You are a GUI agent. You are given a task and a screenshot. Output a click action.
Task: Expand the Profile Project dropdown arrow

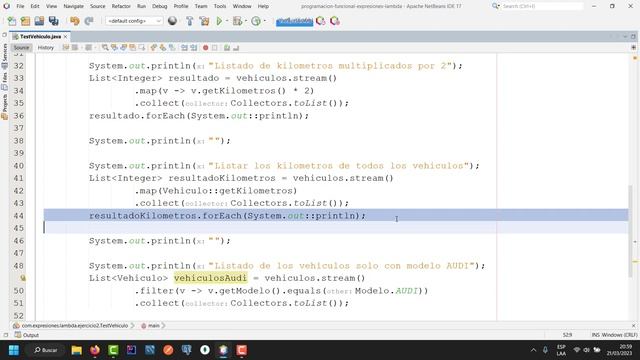tap(264, 21)
